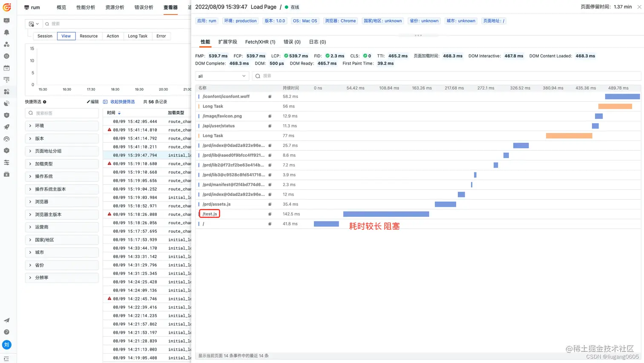Expand the 分辨率 filter group
Image resolution: width=644 pixels, height=363 pixels.
tap(62, 277)
